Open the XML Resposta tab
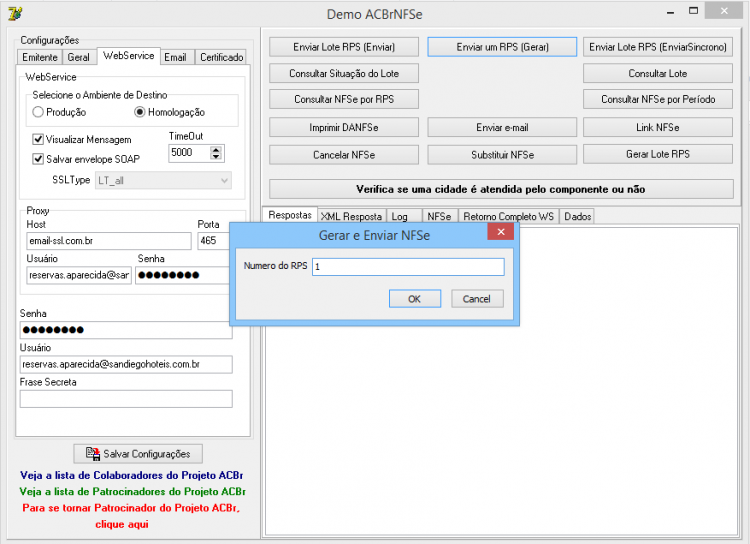Screen dimensions: 750x544 (351, 216)
